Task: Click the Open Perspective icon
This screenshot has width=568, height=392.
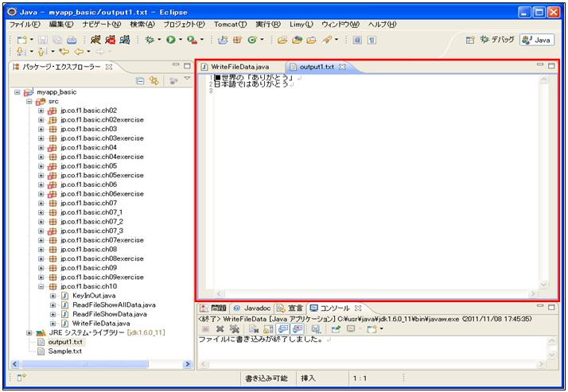Action: [469, 40]
